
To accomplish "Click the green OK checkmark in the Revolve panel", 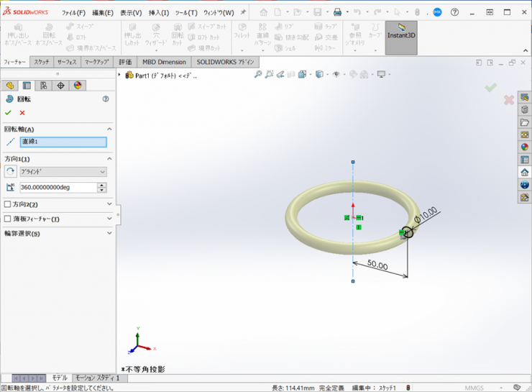I will click(8, 113).
